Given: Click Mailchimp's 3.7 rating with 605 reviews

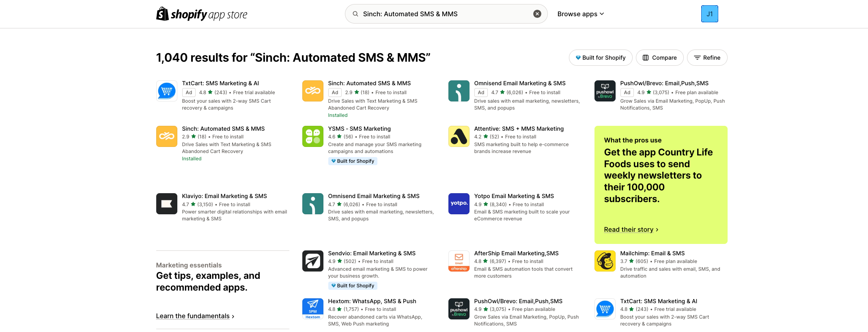Looking at the screenshot, I should pyautogui.click(x=634, y=261).
